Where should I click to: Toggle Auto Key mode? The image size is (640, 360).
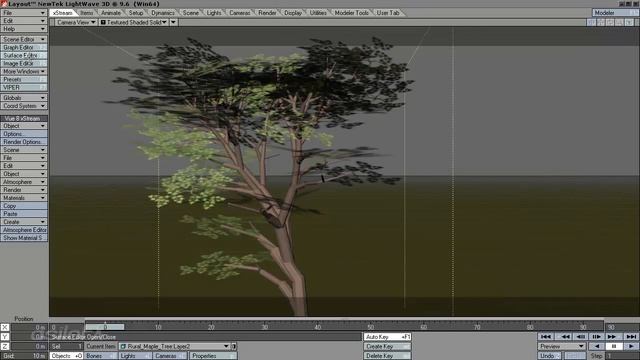point(387,337)
